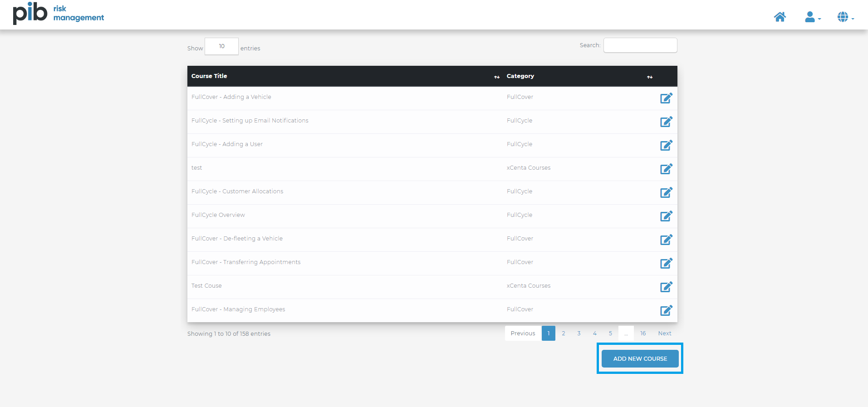Image resolution: width=868 pixels, height=407 pixels.
Task: Open the user account menu
Action: coord(813,17)
